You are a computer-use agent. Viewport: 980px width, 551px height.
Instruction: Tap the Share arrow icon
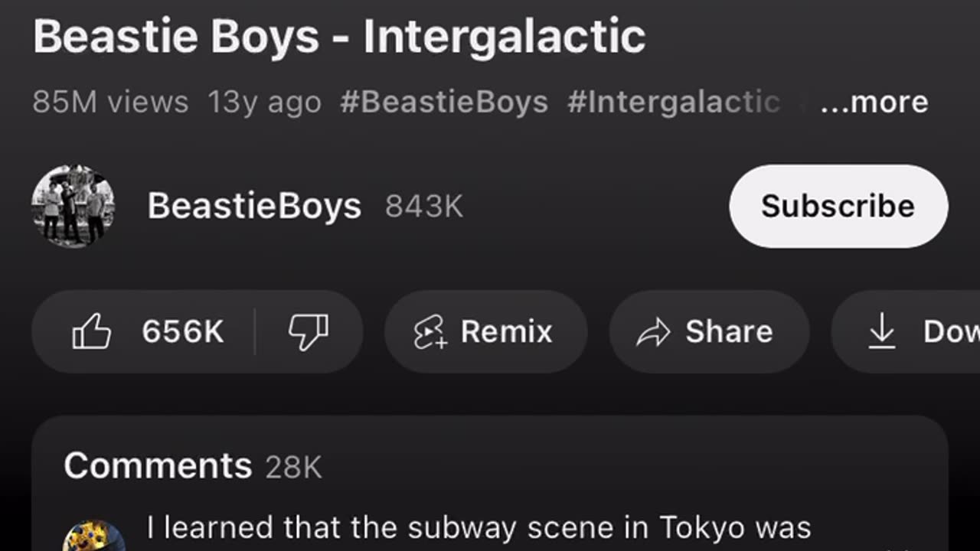point(654,332)
